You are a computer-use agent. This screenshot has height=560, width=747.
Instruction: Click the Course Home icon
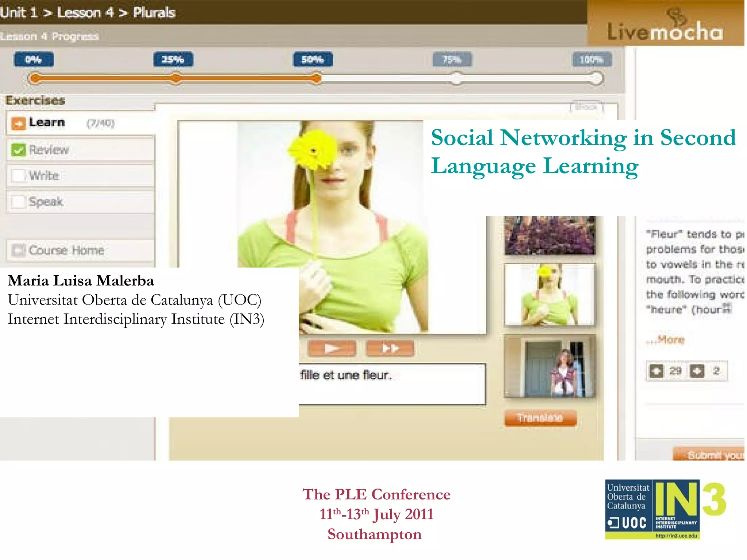click(x=18, y=250)
